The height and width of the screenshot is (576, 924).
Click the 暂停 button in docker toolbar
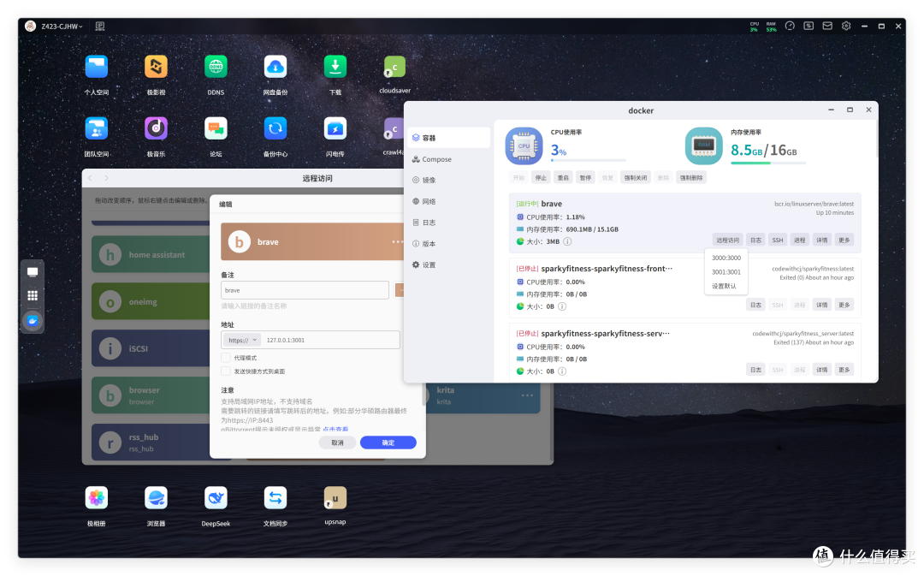pyautogui.click(x=585, y=177)
